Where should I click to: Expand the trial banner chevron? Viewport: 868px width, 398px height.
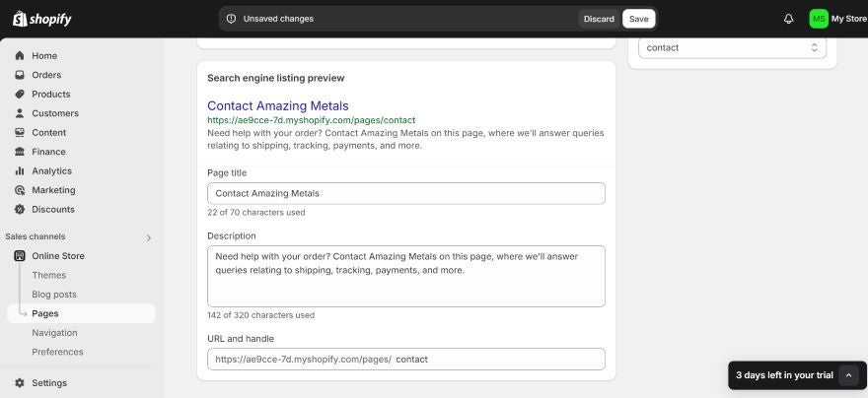pyautogui.click(x=848, y=375)
